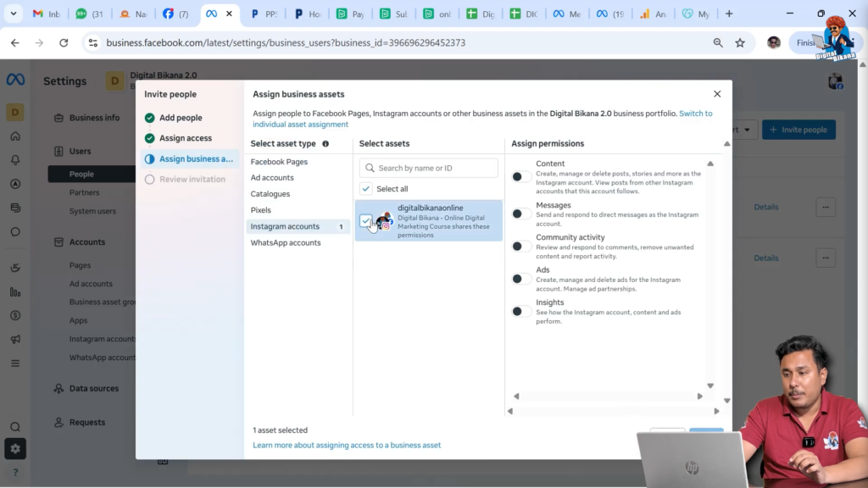Click the search icon in left rail
This screenshot has width=868, height=488.
coord(15,427)
